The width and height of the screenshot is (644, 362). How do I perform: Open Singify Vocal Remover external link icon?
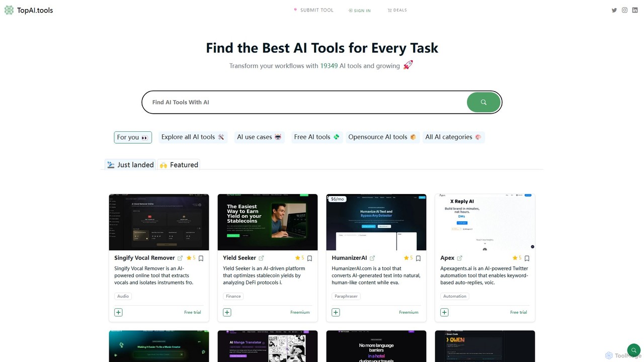tap(180, 258)
